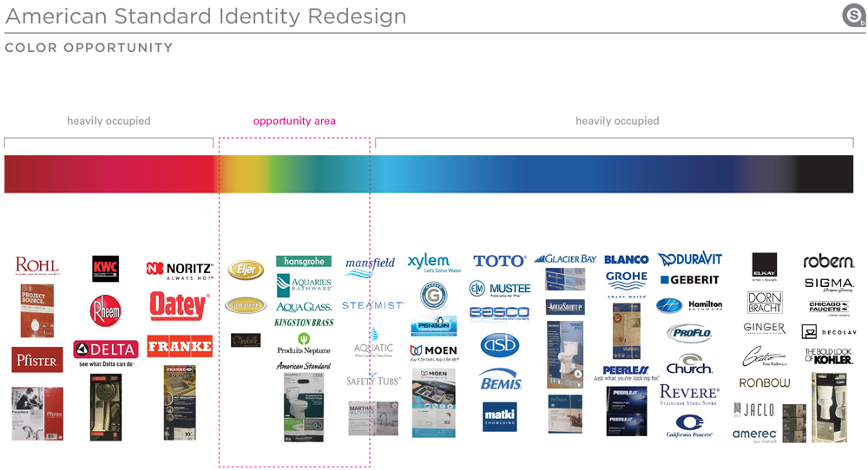868x470 pixels.
Task: Click the matki showering logo
Action: click(500, 416)
